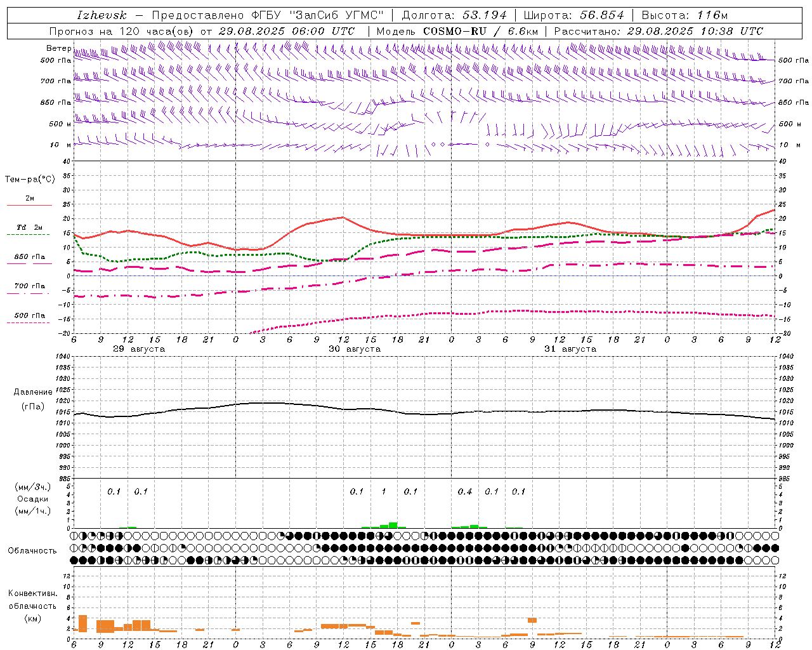Click red solid line sample under 2м legend
812x650 pixels.
tap(29, 205)
